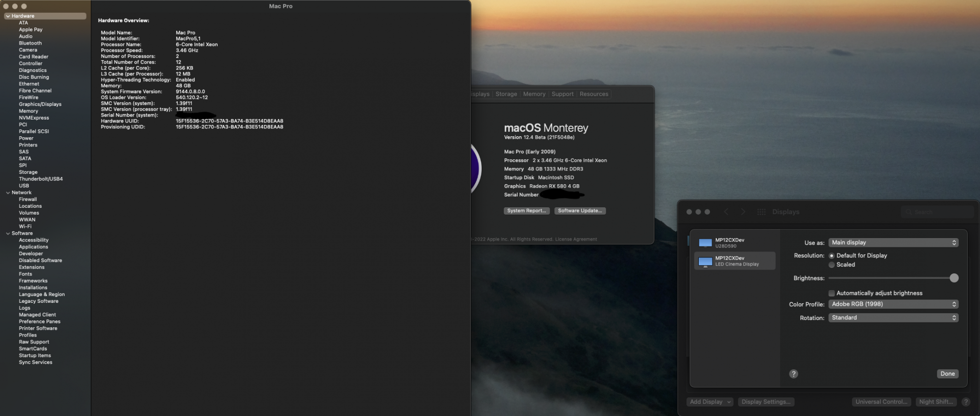Select Preference Panes under Software
Image resolution: width=980 pixels, height=416 pixels.
(x=40, y=322)
